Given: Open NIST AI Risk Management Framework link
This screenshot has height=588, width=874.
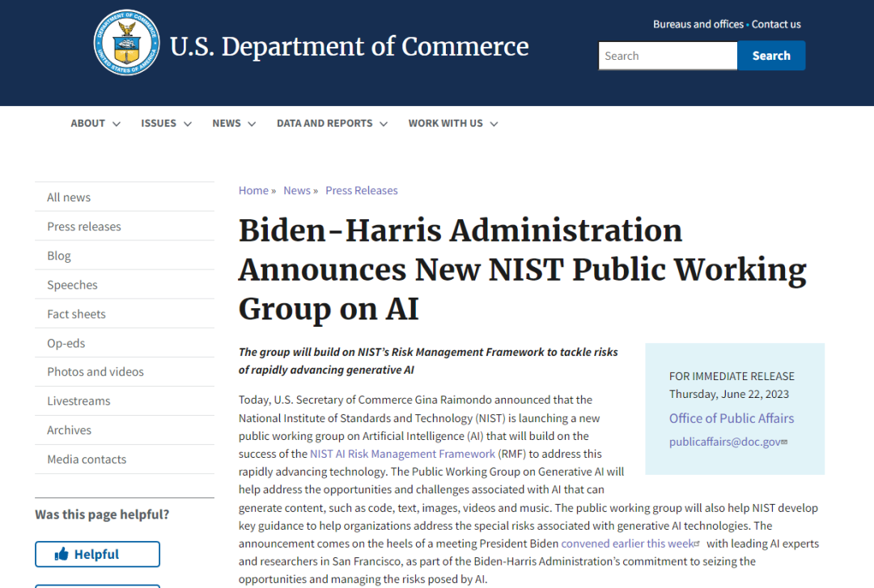Looking at the screenshot, I should (x=402, y=454).
